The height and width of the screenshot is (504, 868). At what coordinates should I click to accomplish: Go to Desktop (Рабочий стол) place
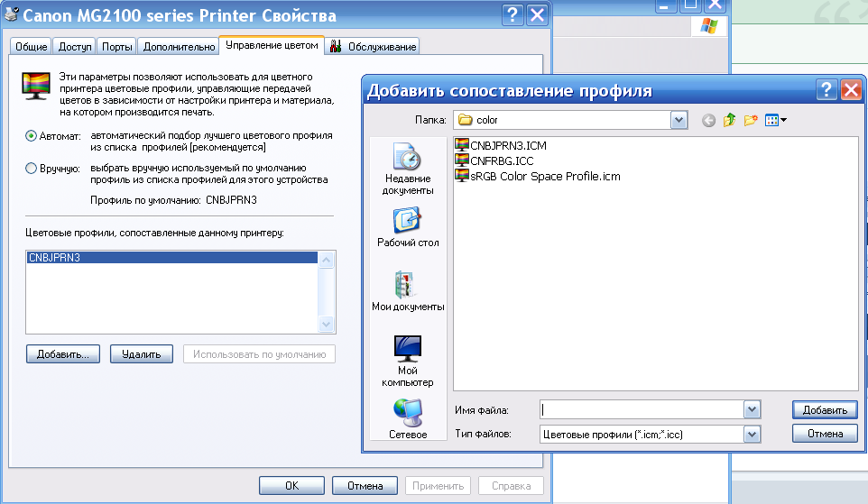(408, 227)
